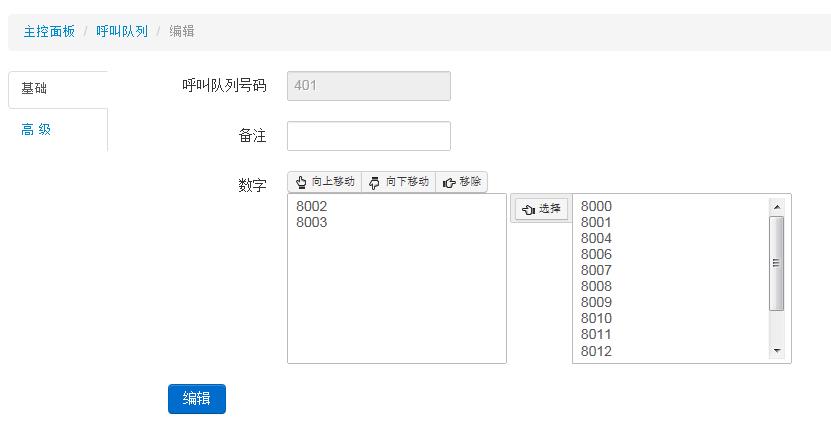
Task: Click the blue 编辑 submit button
Action: (x=197, y=399)
